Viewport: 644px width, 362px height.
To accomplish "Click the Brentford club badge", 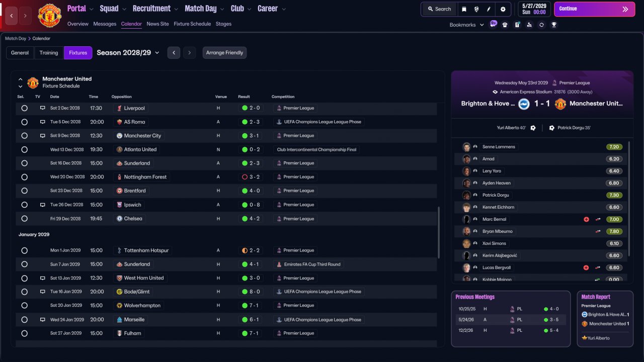I will point(120,191).
